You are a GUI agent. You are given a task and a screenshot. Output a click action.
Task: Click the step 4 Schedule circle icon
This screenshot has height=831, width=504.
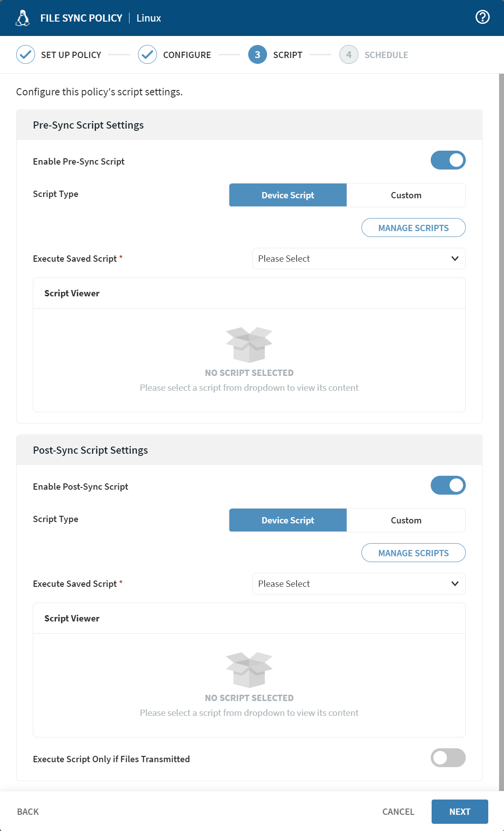click(349, 55)
